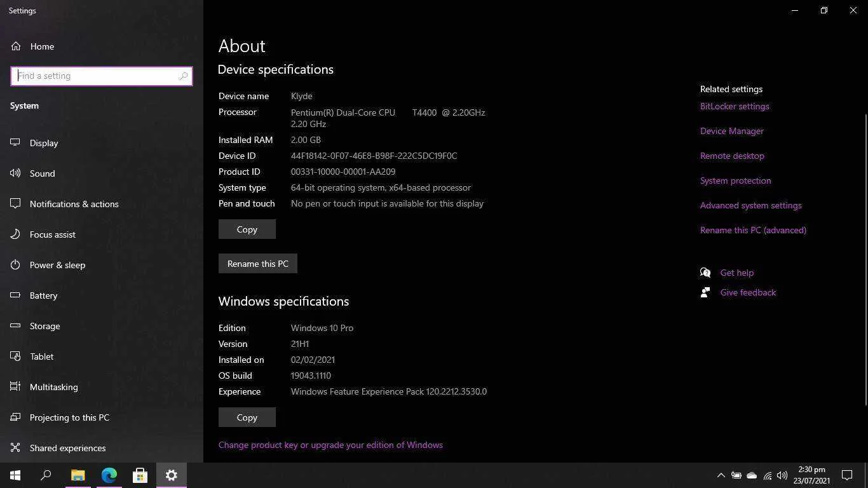This screenshot has height=488, width=868.
Task: Click the Give feedback link
Action: tap(748, 292)
